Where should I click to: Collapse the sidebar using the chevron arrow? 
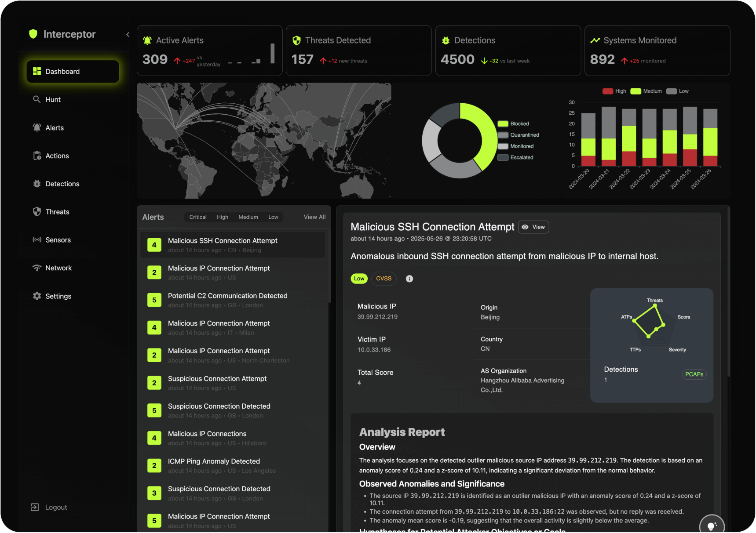click(x=128, y=34)
